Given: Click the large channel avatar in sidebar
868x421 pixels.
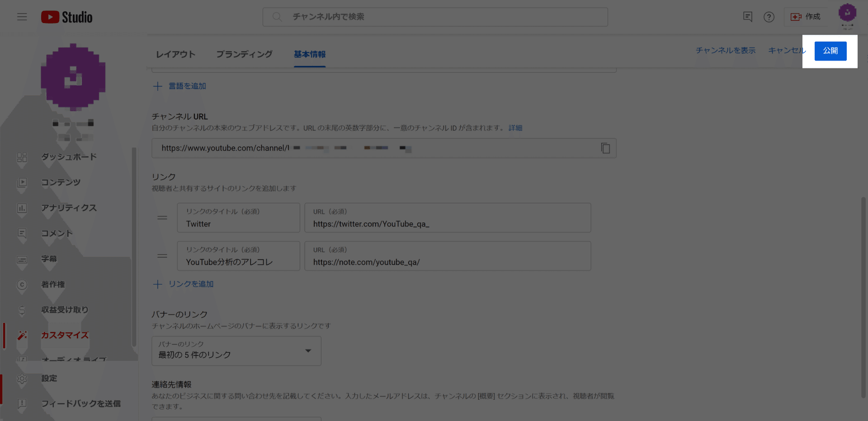Looking at the screenshot, I should 73,77.
